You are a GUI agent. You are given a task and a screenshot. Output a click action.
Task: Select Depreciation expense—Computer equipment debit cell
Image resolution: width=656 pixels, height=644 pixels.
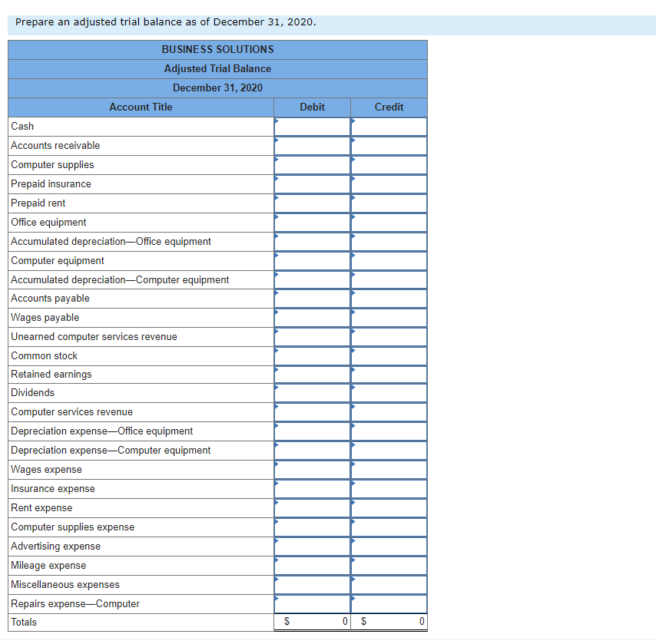click(312, 451)
